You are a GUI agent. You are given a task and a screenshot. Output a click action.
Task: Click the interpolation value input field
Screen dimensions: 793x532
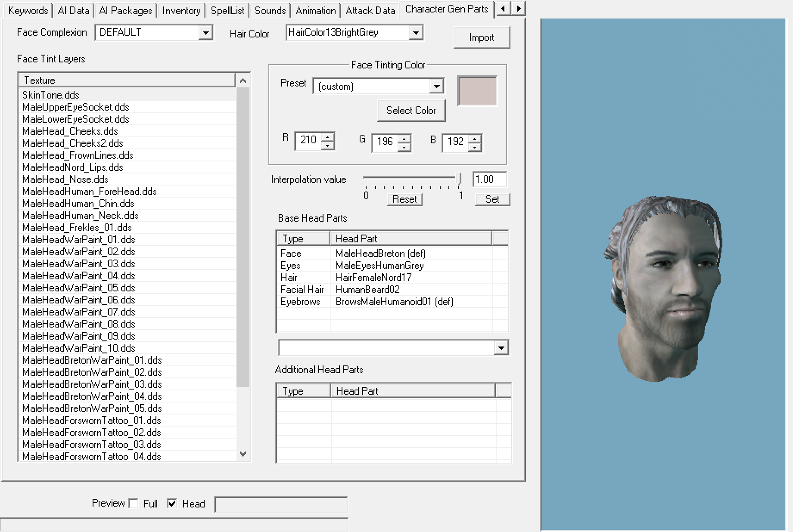(490, 179)
